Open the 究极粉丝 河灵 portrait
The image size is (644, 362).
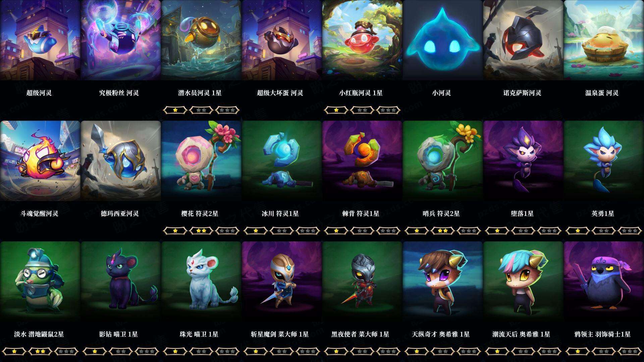click(x=120, y=40)
